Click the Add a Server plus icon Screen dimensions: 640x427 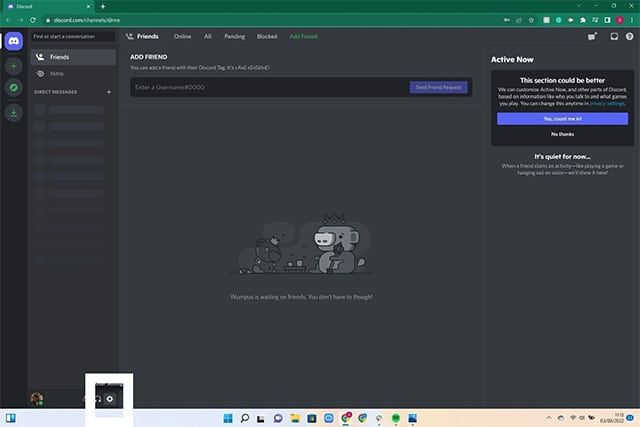(14, 65)
